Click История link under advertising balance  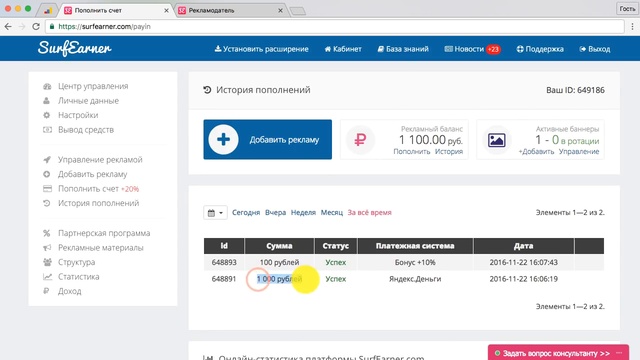pyautogui.click(x=449, y=151)
